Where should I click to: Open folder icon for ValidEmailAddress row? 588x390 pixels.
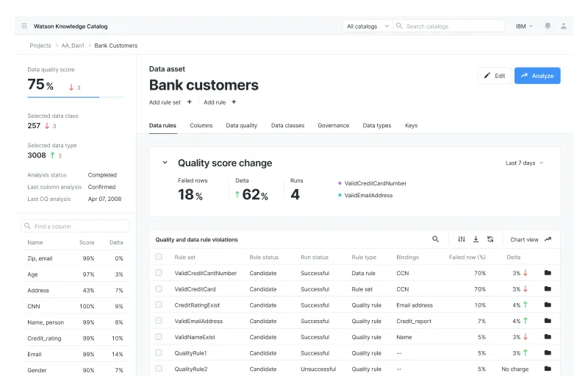coord(548,321)
